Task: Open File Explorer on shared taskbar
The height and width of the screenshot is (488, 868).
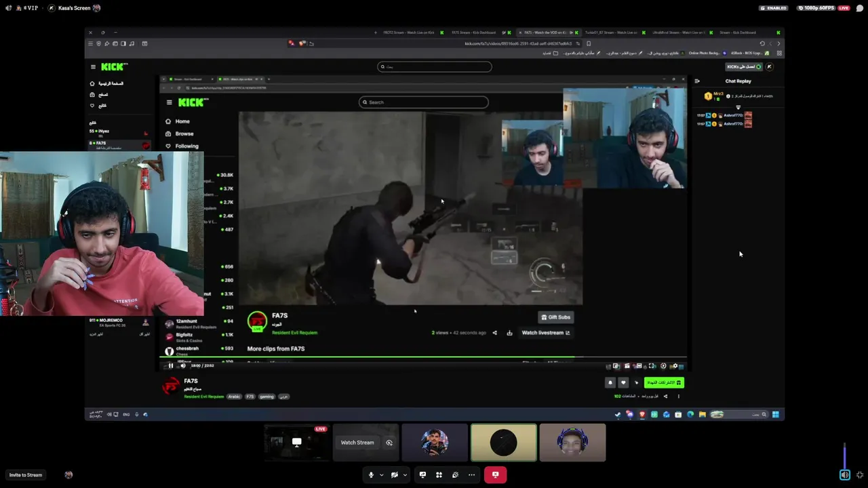Action: pyautogui.click(x=703, y=415)
